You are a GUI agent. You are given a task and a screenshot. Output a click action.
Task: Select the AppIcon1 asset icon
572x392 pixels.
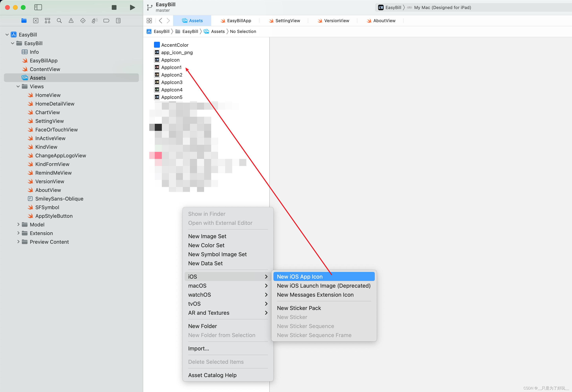157,67
